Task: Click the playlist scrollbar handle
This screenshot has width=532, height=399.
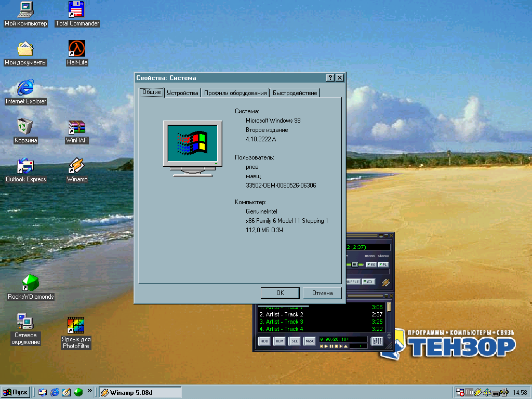Action: 389,307
